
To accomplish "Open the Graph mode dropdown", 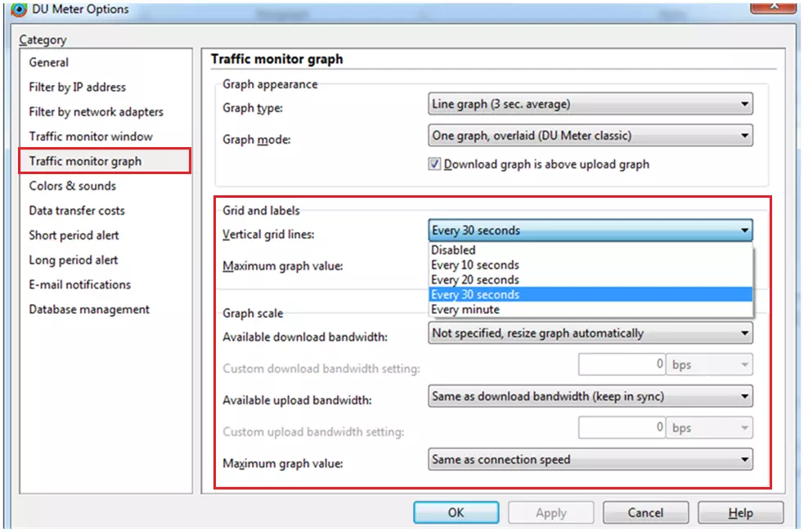I will [x=591, y=136].
